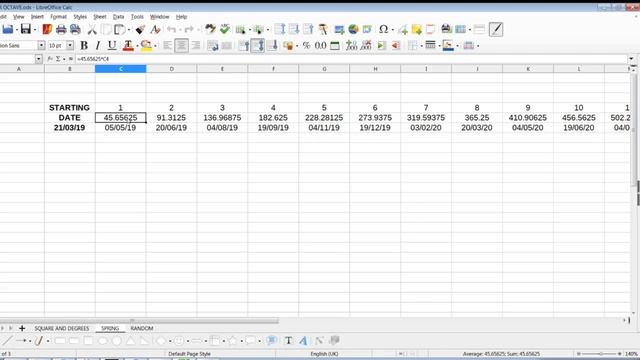Click the Format as Date icon
Screen dimensions: 640x360
335,45
